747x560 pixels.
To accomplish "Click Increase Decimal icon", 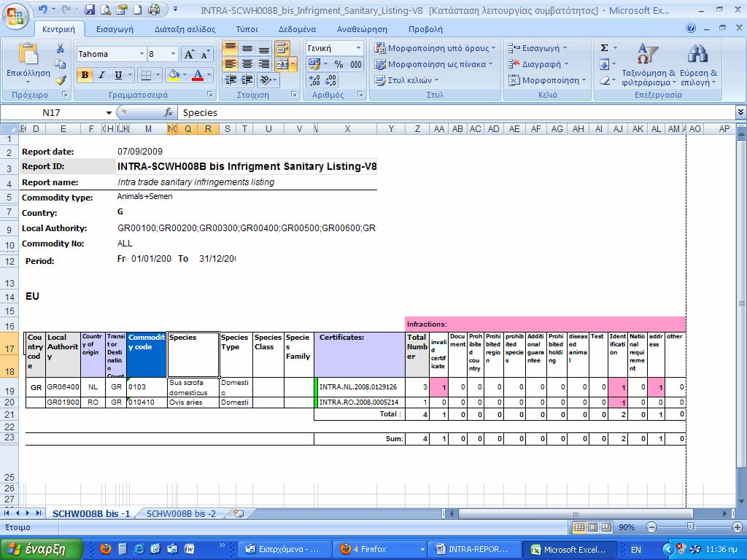I will click(x=314, y=80).
